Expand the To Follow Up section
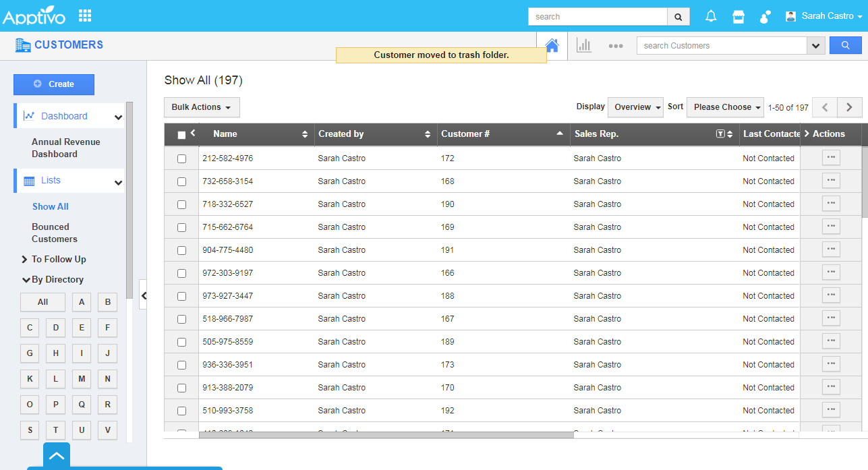The height and width of the screenshot is (470, 868). (x=59, y=259)
